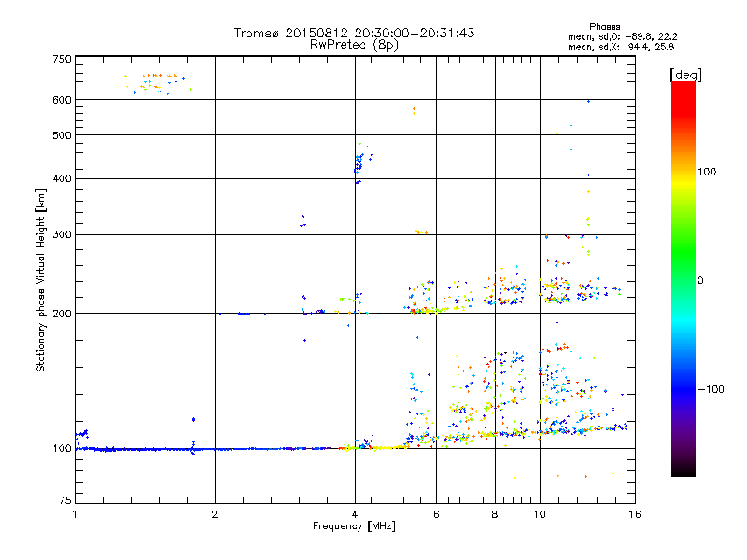Click the '4' frequency axis tick label
Image resolution: width=747 pixels, height=560 pixels.
click(x=355, y=514)
